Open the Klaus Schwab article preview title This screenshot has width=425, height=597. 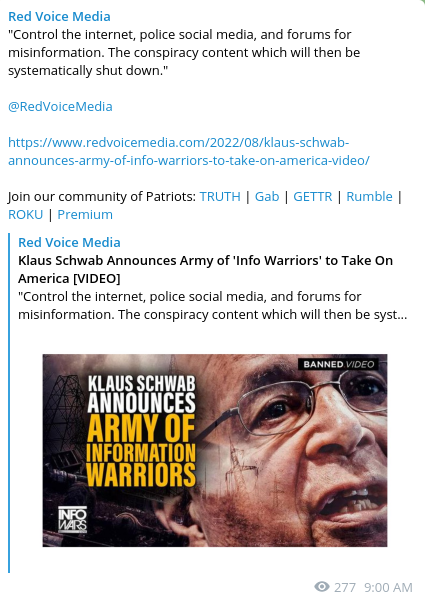(x=206, y=270)
